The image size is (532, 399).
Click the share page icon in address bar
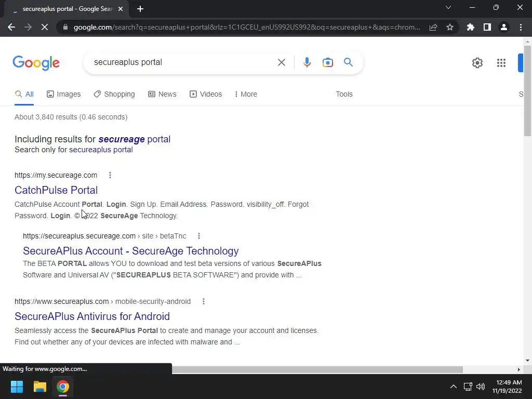[x=433, y=27]
